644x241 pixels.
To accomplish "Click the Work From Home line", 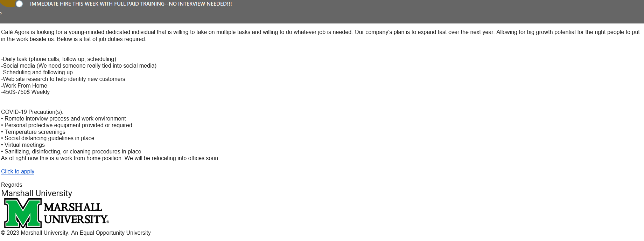I will (24, 85).
